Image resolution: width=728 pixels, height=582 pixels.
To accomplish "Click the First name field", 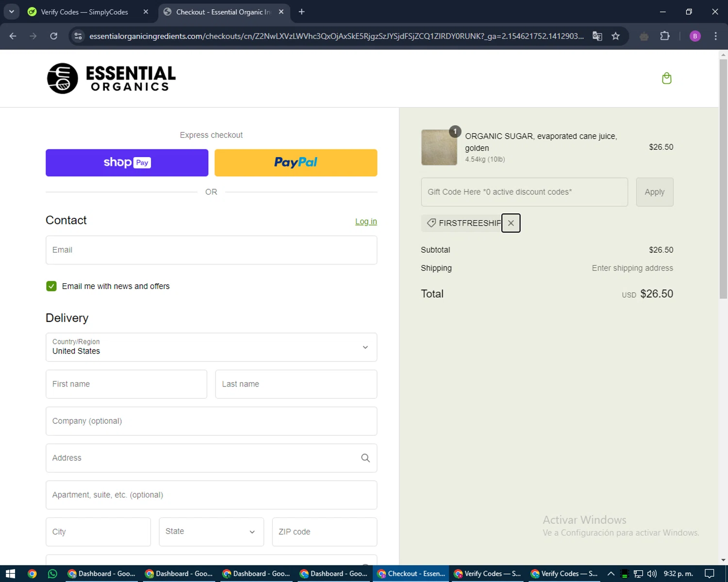I will (126, 384).
